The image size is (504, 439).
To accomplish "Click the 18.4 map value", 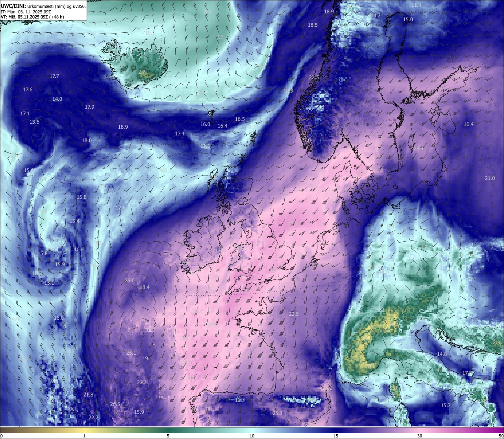I will click(x=145, y=287).
